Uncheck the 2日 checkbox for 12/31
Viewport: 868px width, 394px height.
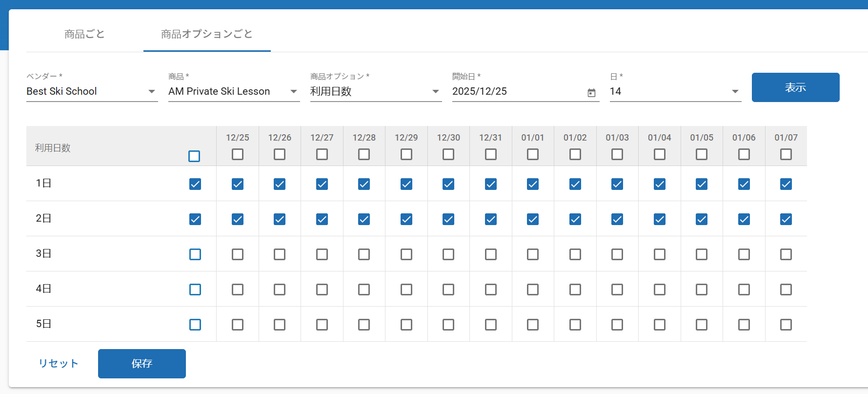[491, 219]
